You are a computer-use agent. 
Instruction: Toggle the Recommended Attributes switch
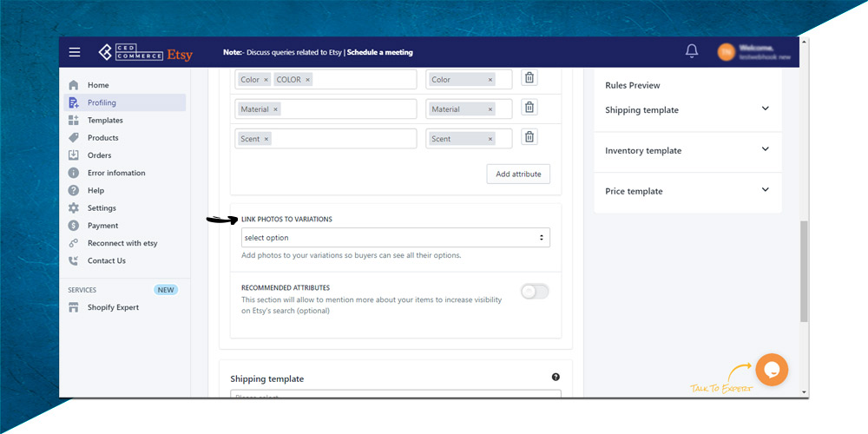pyautogui.click(x=535, y=291)
